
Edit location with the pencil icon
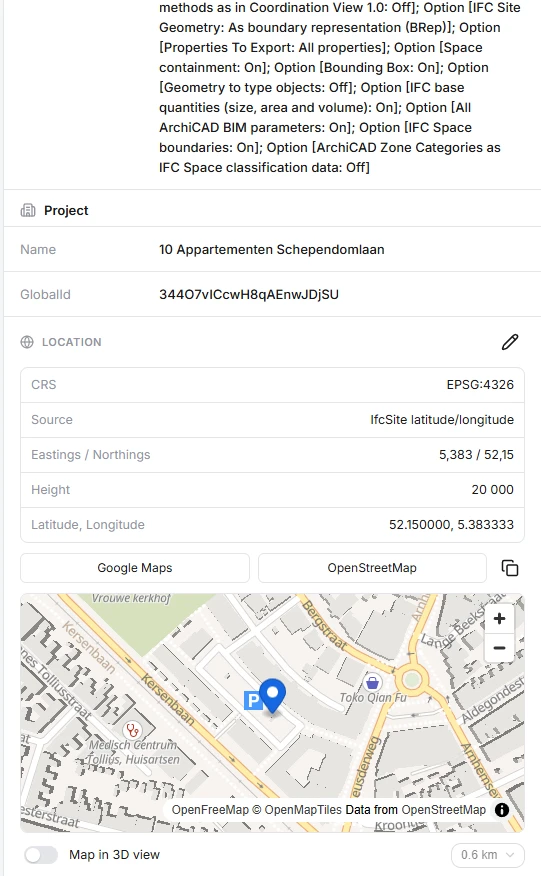(510, 342)
